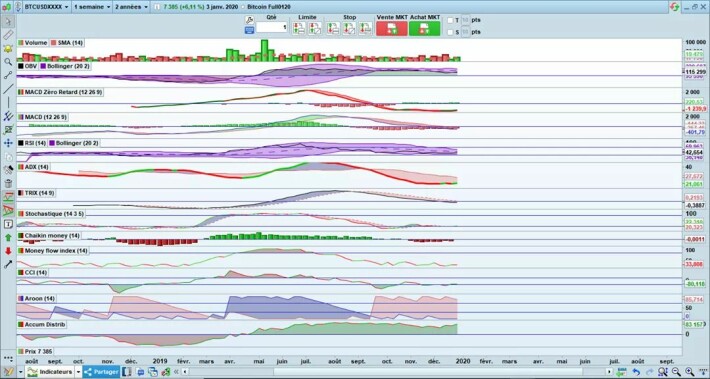Open the Volume indicator label
The width and height of the screenshot is (710, 379).
click(x=32, y=43)
